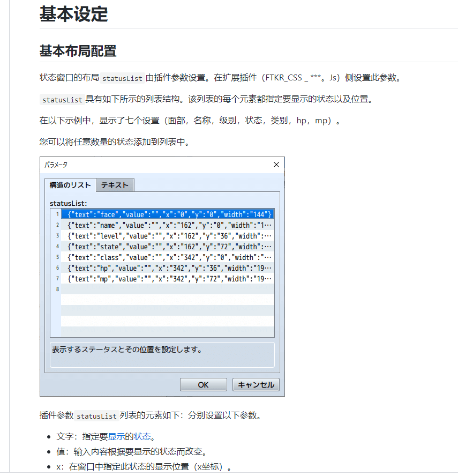Click the パラメータ dialog title
The height and width of the screenshot is (476, 458).
point(56,165)
